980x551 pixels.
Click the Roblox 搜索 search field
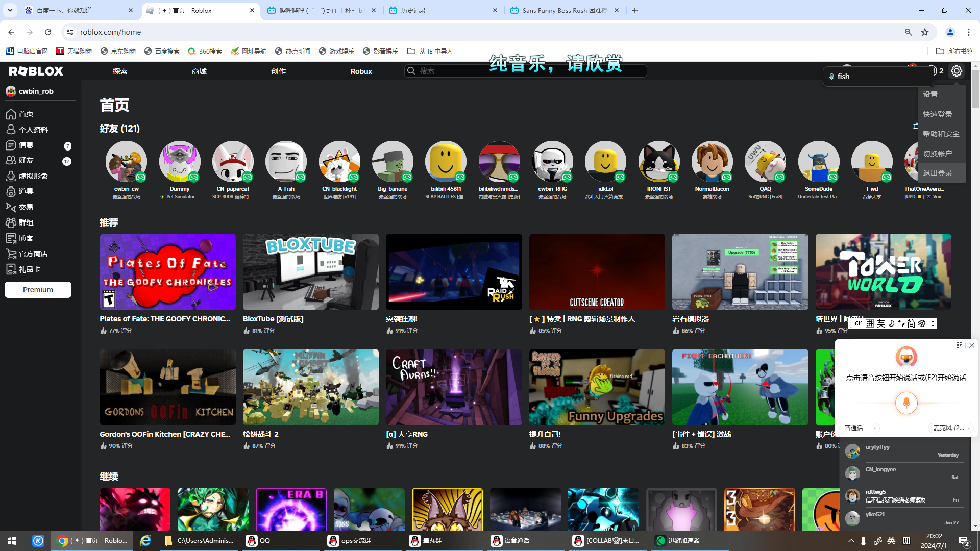pos(526,71)
